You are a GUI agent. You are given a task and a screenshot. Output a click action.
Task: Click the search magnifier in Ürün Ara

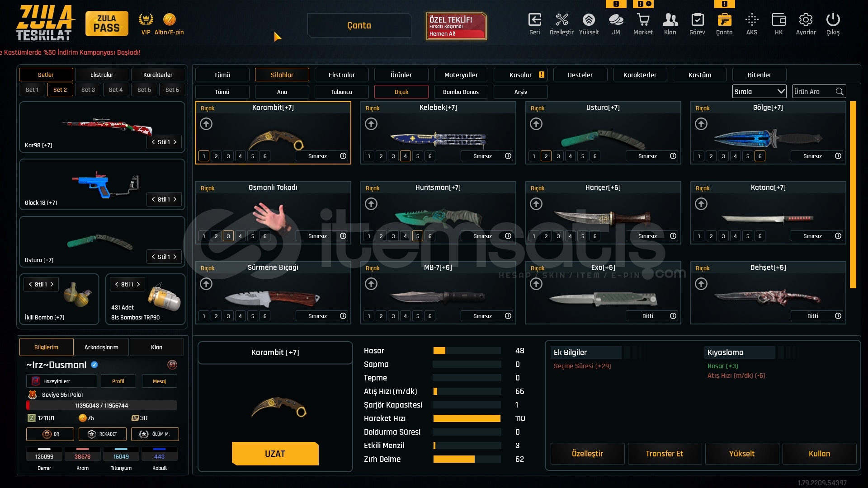(840, 92)
